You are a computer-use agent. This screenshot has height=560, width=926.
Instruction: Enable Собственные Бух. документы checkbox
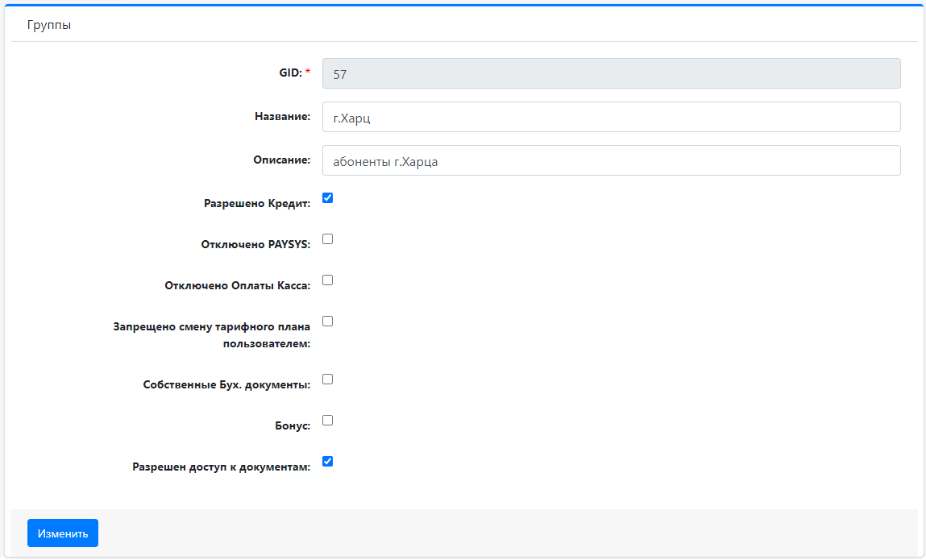(328, 380)
